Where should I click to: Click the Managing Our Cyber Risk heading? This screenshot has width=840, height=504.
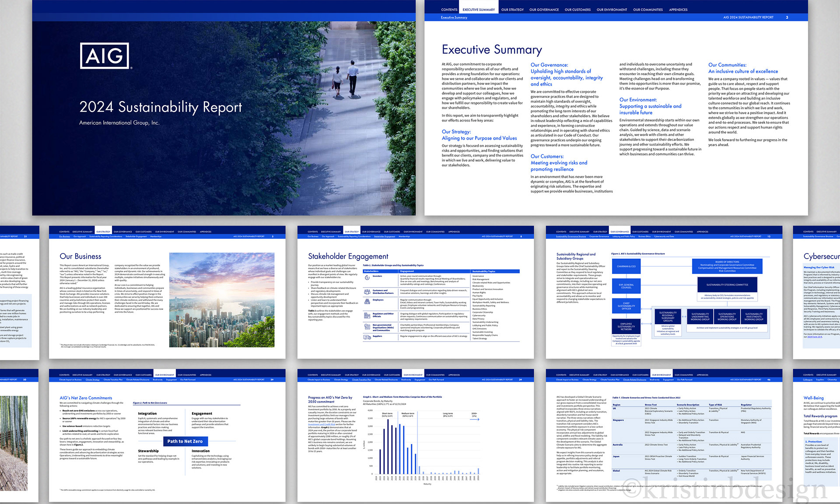[x=819, y=267]
